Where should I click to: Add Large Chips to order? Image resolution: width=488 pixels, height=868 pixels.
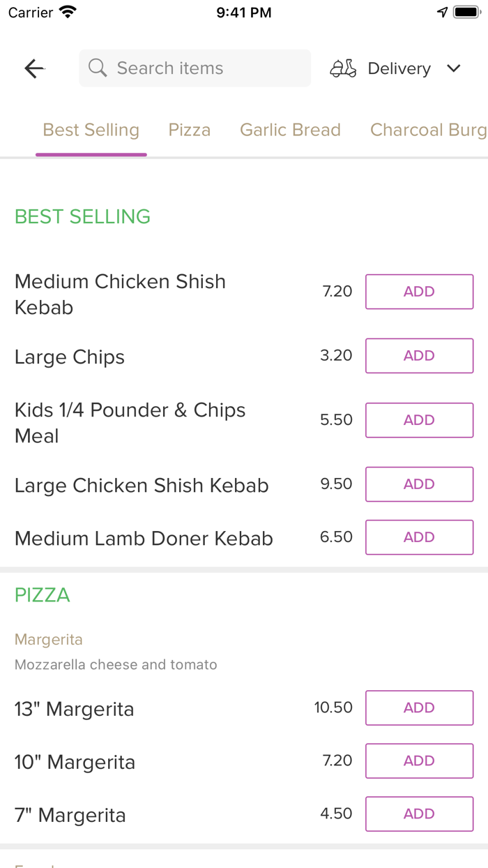click(419, 356)
